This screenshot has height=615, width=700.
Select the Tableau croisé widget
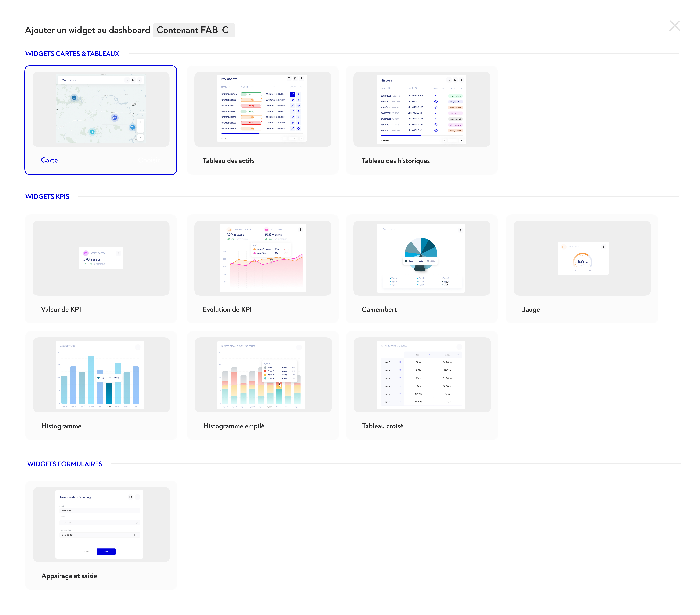tap(422, 386)
